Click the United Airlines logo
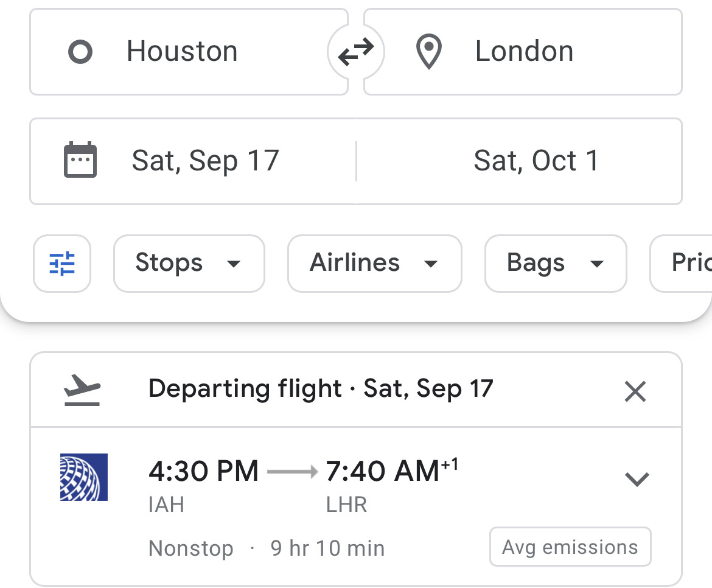This screenshot has height=588, width=712. (84, 477)
